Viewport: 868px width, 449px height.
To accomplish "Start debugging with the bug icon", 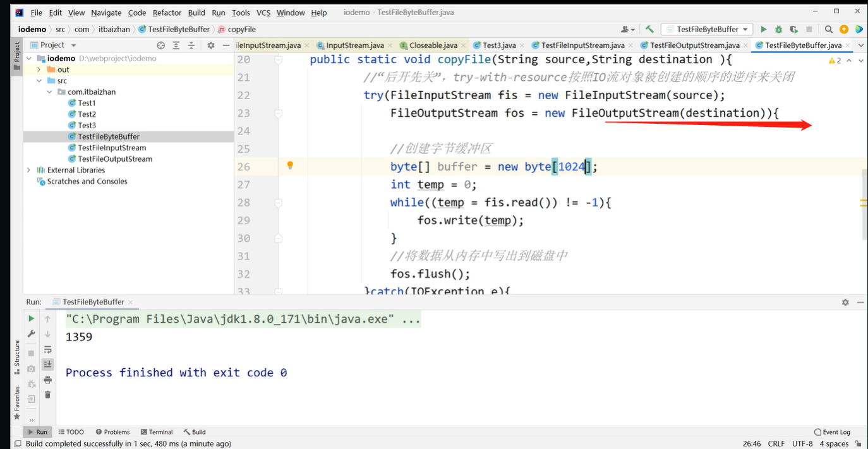I will click(x=778, y=29).
